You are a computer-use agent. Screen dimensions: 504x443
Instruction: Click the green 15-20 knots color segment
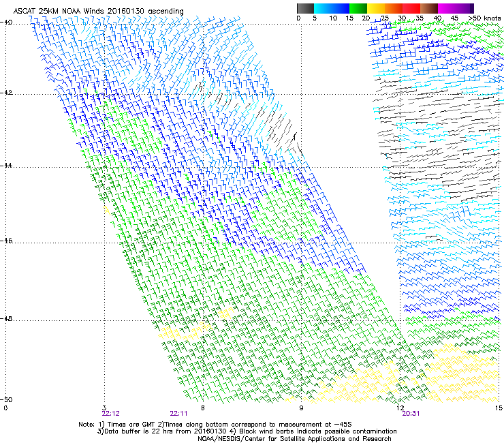[358, 8]
